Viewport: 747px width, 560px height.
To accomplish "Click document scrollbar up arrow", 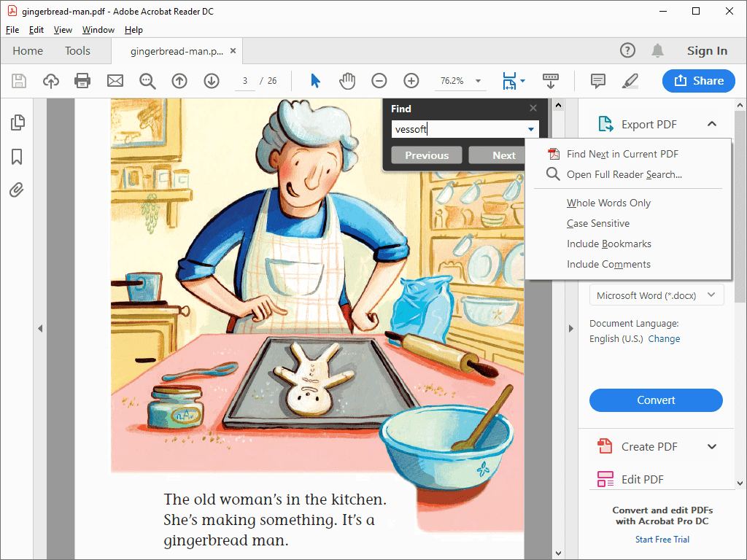I will tap(558, 105).
